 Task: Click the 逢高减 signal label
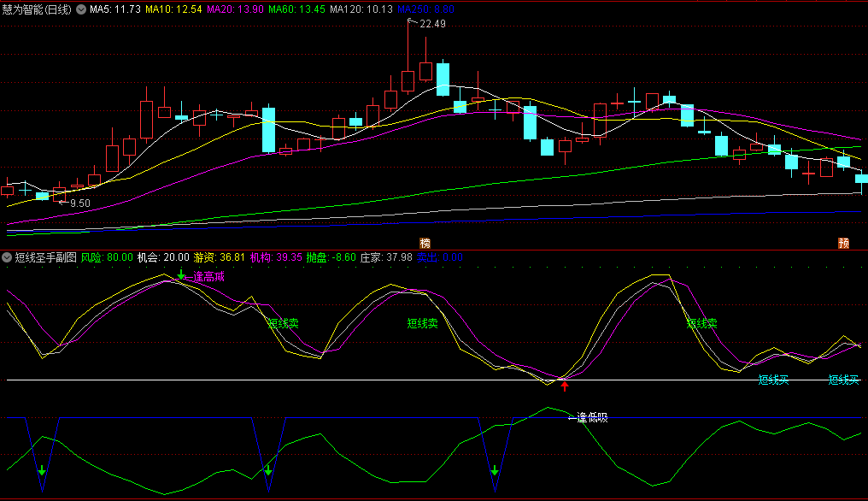coord(209,276)
